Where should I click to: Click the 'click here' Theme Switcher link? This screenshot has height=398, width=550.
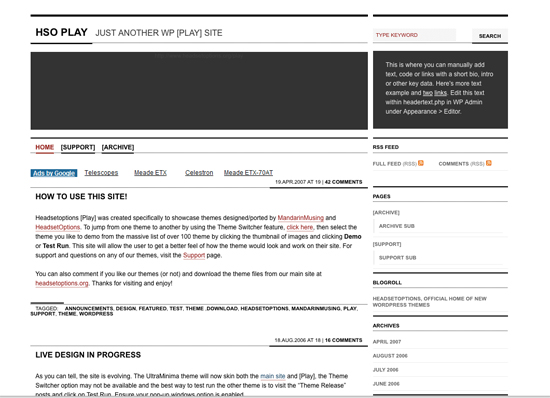point(300,227)
